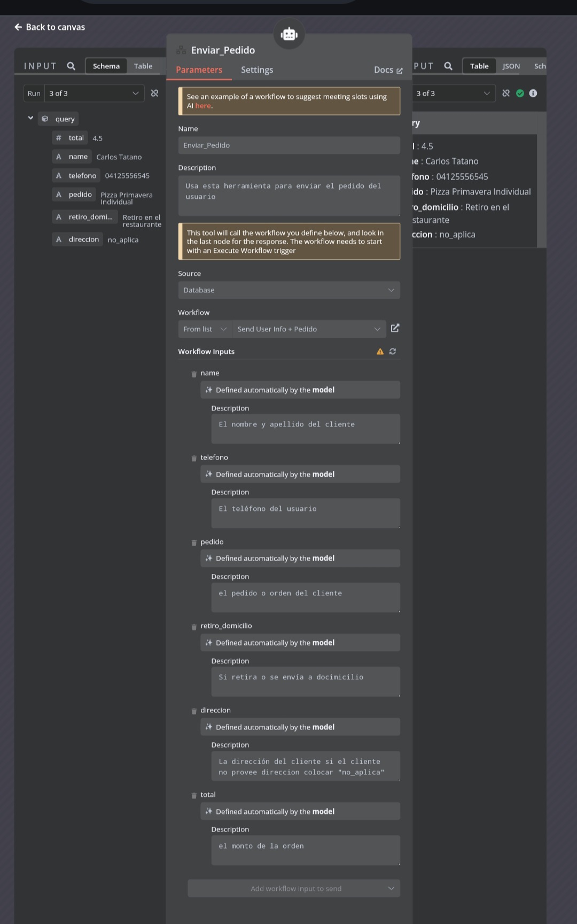This screenshot has width=577, height=924.
Task: Click the unlink icon in the OUTPUT panel
Action: [x=506, y=93]
